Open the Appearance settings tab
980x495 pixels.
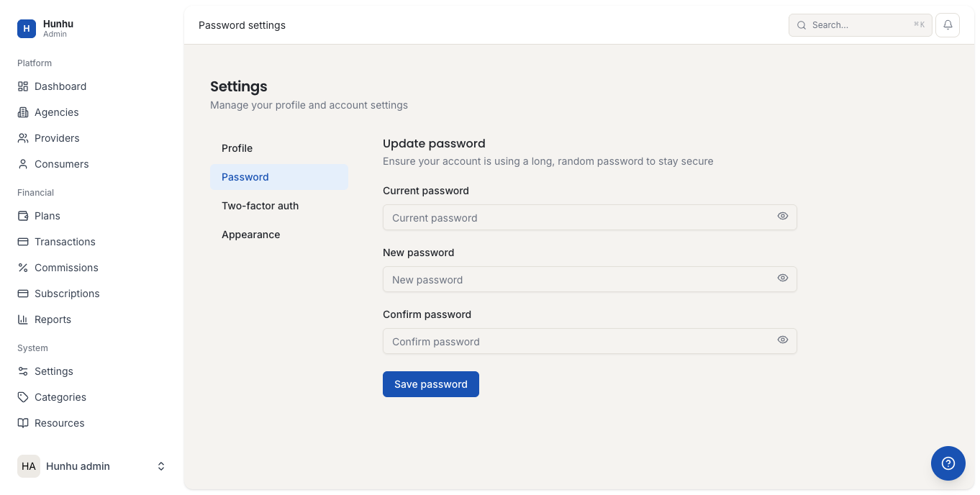[279, 235]
